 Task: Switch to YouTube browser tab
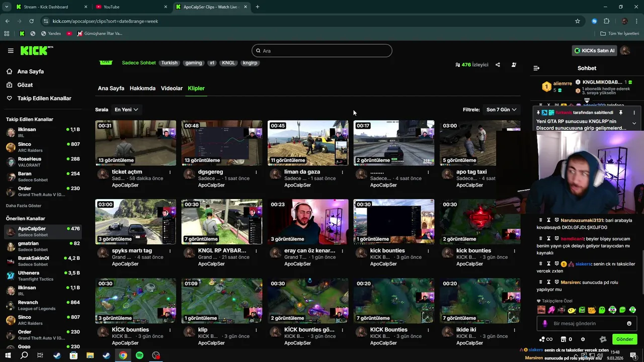tap(131, 7)
